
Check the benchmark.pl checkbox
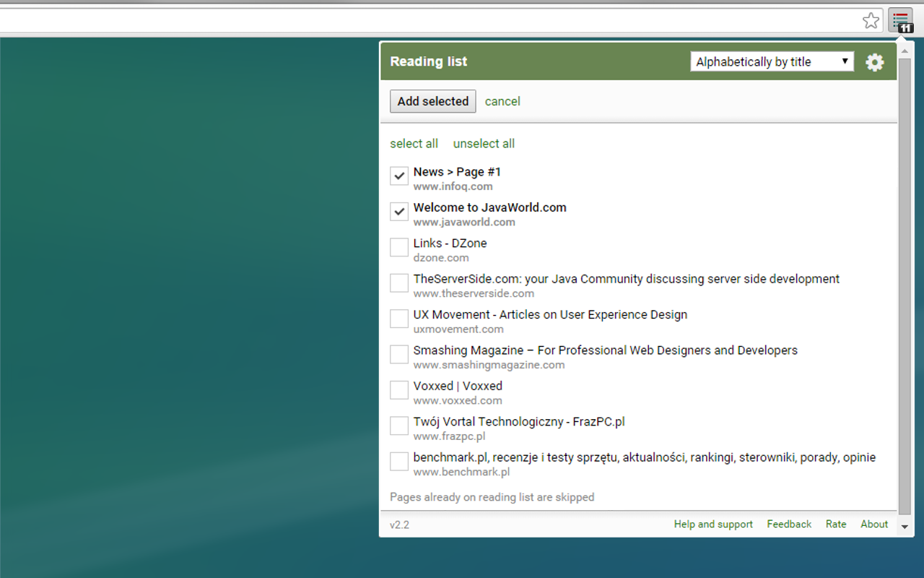(399, 462)
